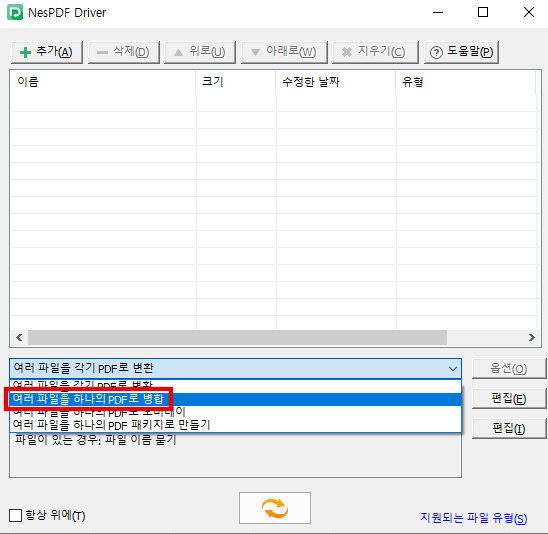Image resolution: width=548 pixels, height=534 pixels.
Task: Select the 하나의 PDF로 오버레이 overlay option
Action: (x=235, y=412)
